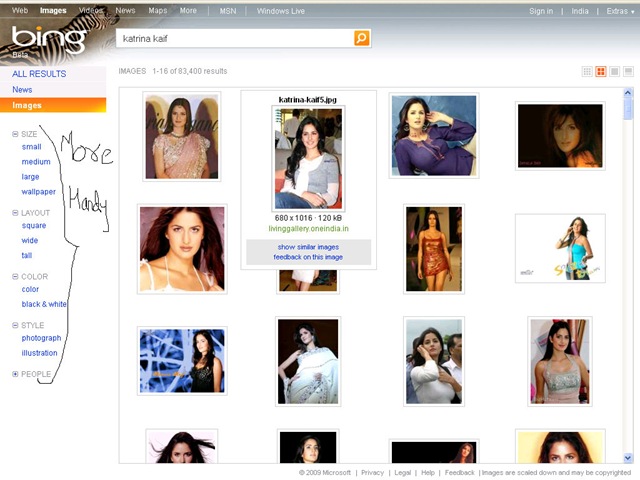This screenshot has width=640, height=480.
Task: Collapse the COLOR filter section
Action: click(x=15, y=276)
